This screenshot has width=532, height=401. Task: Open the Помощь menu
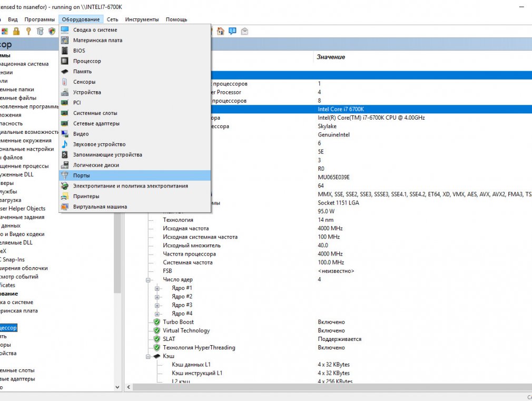click(x=176, y=19)
